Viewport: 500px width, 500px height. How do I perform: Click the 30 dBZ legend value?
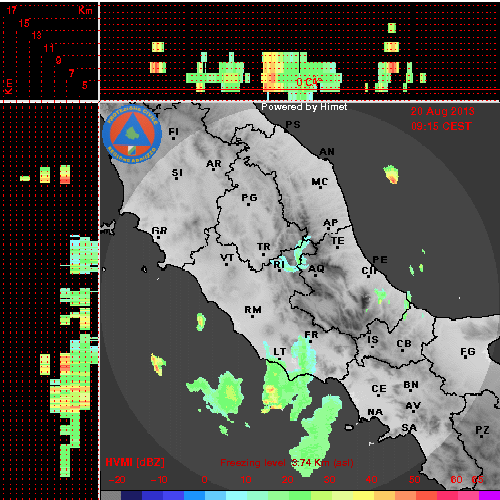(329, 480)
